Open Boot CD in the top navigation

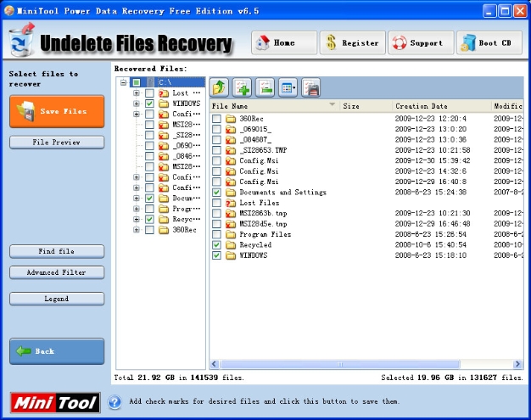[x=489, y=42]
